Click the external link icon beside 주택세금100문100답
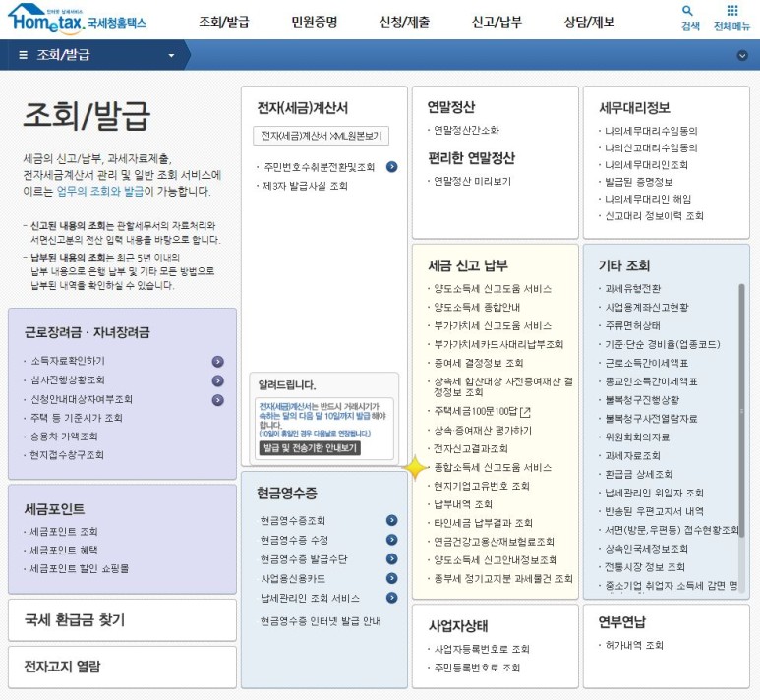Image resolution: width=760 pixels, height=700 pixels. 525,412
